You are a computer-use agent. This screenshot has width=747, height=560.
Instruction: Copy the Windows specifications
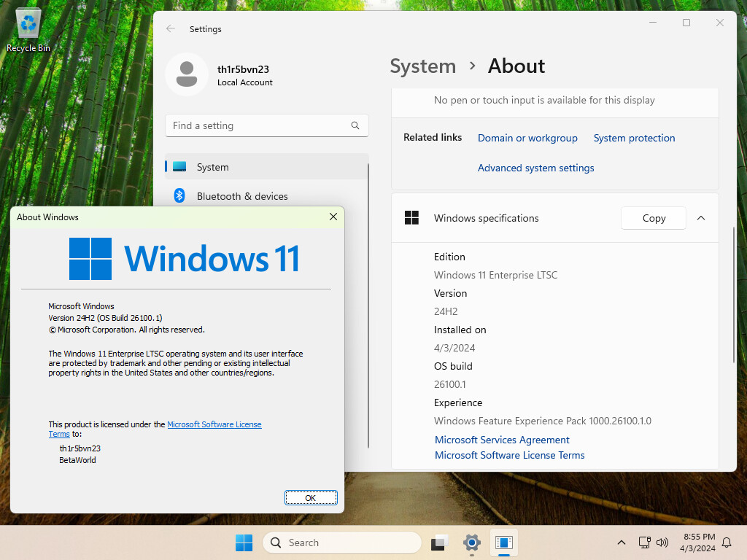click(x=653, y=217)
